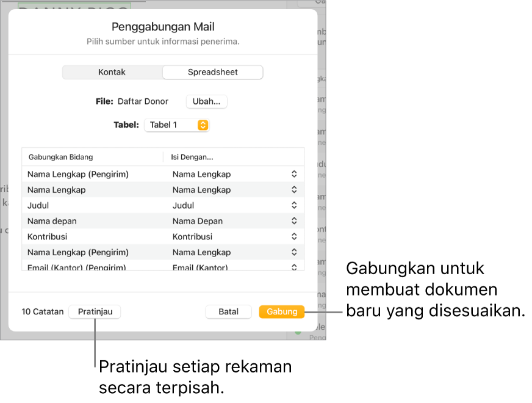The width and height of the screenshot is (532, 403).
Task: Open dropdown in the Nama Lengkap field row
Action: point(294,190)
